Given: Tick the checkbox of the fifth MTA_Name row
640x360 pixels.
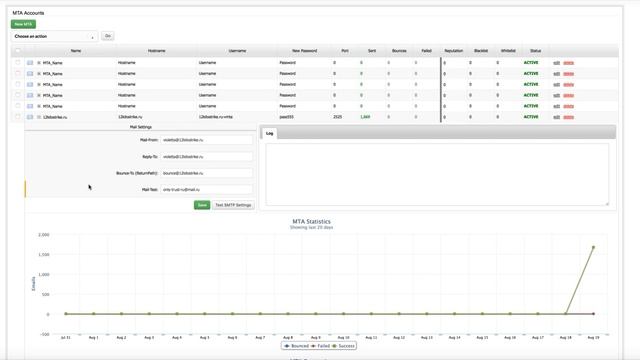Looking at the screenshot, I should [18, 106].
